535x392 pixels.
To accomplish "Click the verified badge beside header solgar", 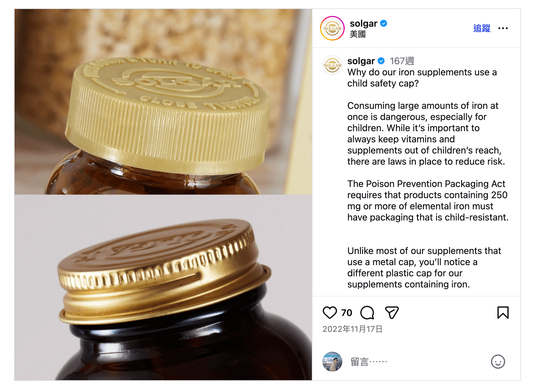I will click(384, 23).
